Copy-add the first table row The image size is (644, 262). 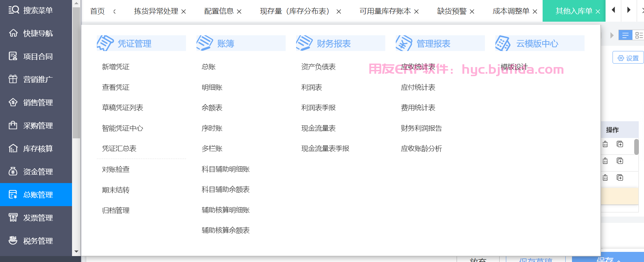click(x=620, y=144)
